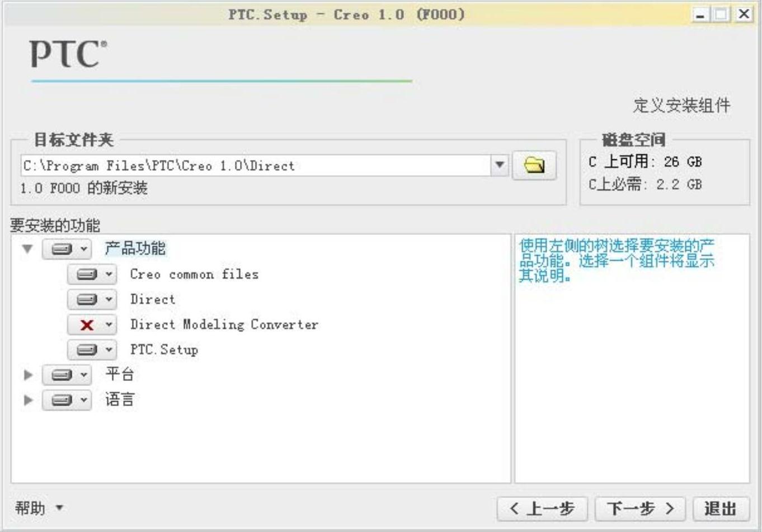Open install options arrow for 平台
This screenshot has height=532, width=762.
pos(83,375)
